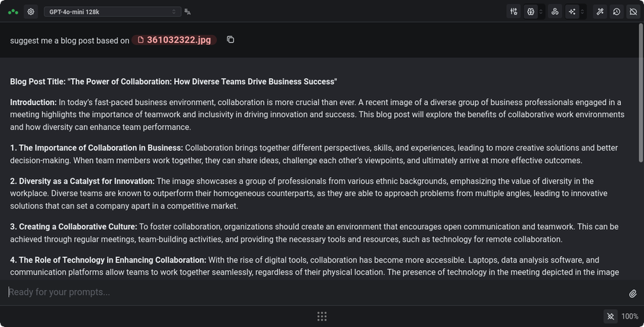This screenshot has width=644, height=327.
Task: Click the magic wand icon
Action: click(x=600, y=12)
